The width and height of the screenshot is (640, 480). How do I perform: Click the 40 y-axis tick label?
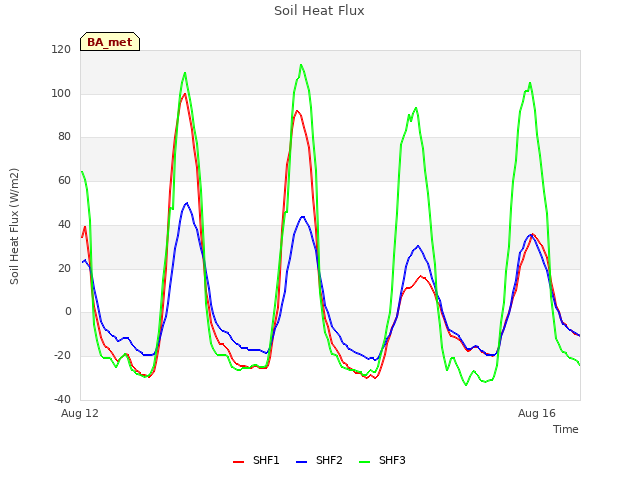click(x=64, y=224)
